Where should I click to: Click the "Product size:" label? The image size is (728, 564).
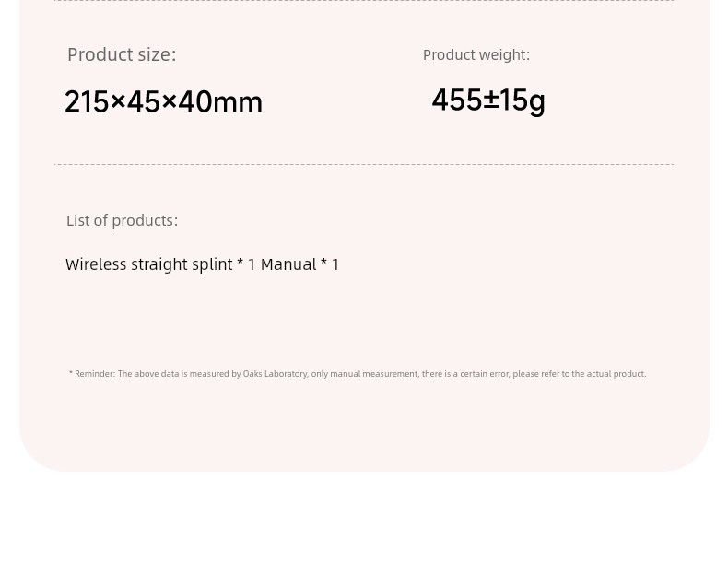(x=122, y=54)
